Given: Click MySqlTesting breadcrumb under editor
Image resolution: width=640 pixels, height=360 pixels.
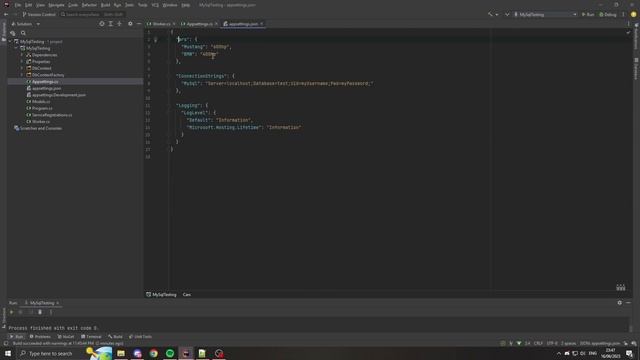Looking at the screenshot, I should pyautogui.click(x=161, y=294).
